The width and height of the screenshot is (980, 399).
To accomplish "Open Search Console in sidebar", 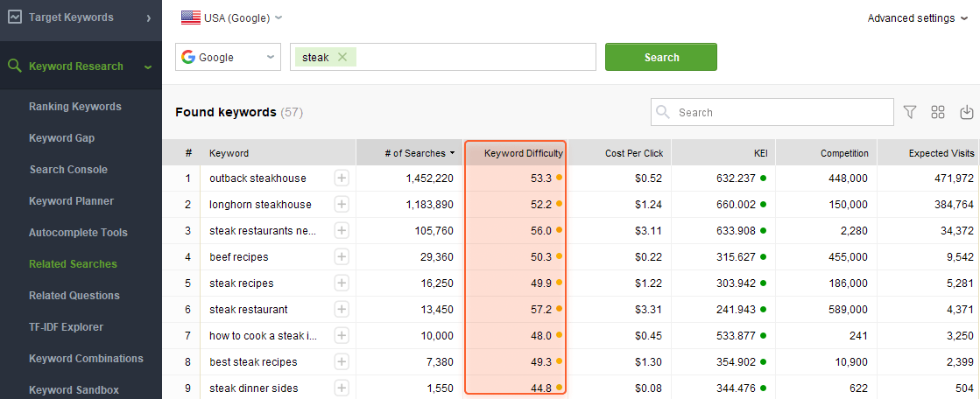I will [68, 170].
